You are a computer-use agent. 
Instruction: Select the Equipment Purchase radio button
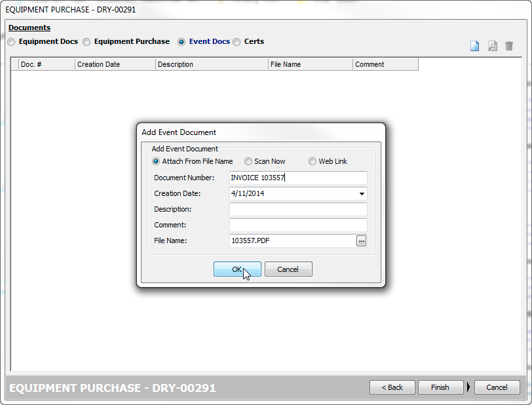tap(87, 42)
